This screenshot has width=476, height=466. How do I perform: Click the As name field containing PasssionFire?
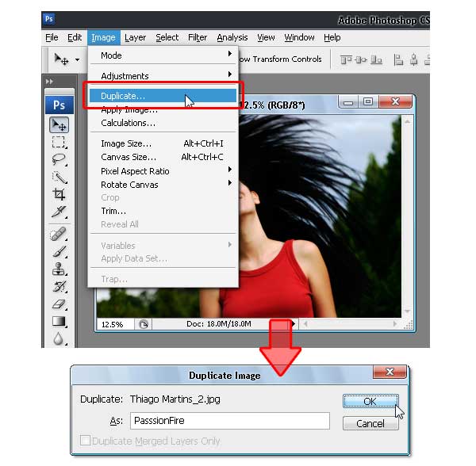218,421
